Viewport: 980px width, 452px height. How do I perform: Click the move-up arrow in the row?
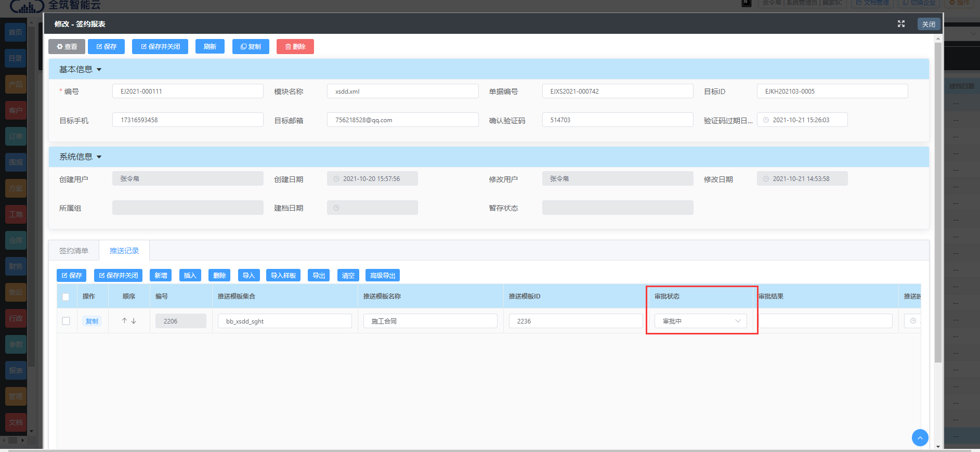click(x=124, y=321)
